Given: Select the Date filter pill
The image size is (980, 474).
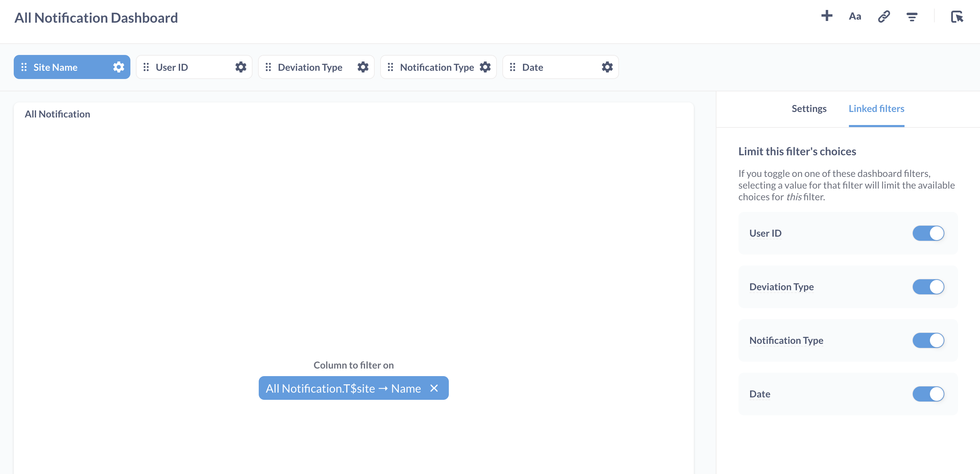Looking at the screenshot, I should click(532, 67).
